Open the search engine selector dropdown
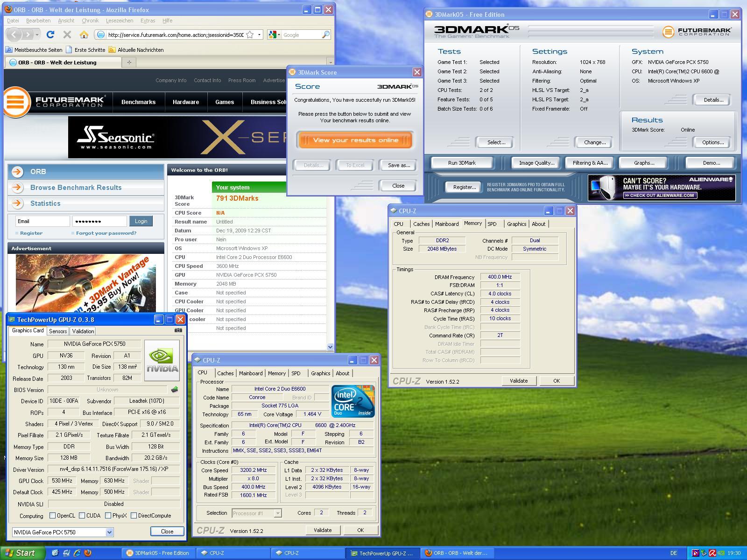This screenshot has width=747, height=560. coord(275,35)
